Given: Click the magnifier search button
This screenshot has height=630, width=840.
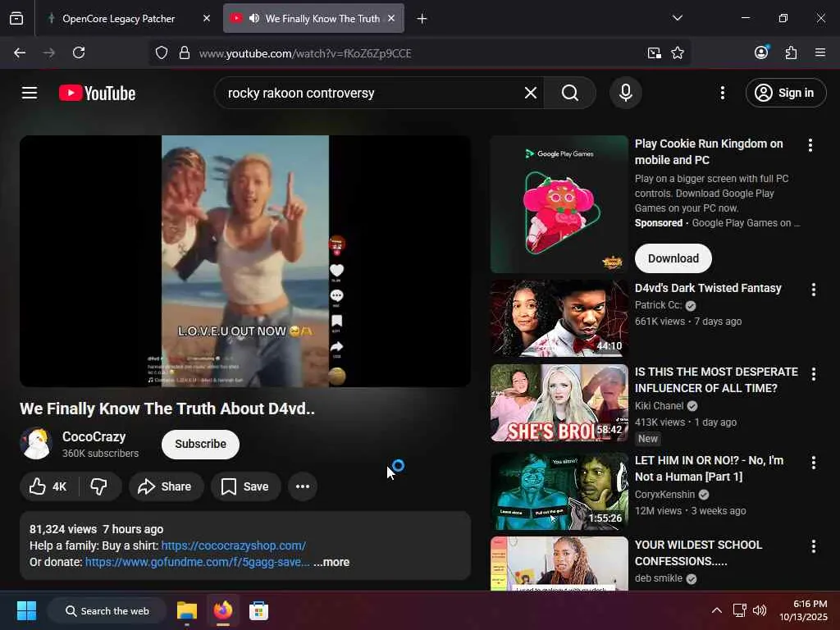Looking at the screenshot, I should pyautogui.click(x=570, y=93).
